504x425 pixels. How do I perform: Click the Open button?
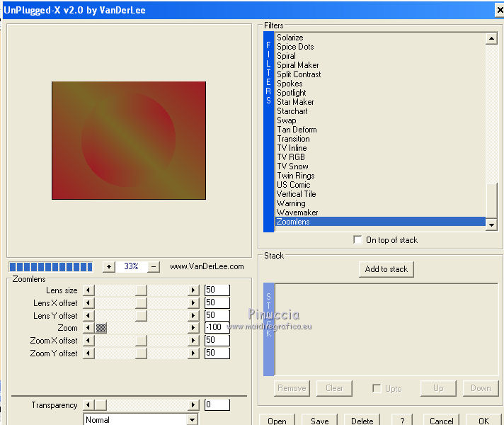[277, 420]
